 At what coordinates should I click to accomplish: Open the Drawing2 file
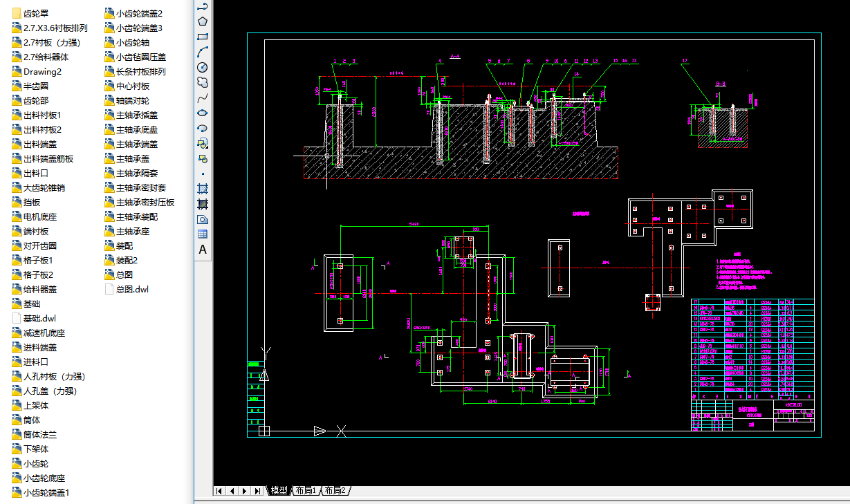tap(37, 71)
